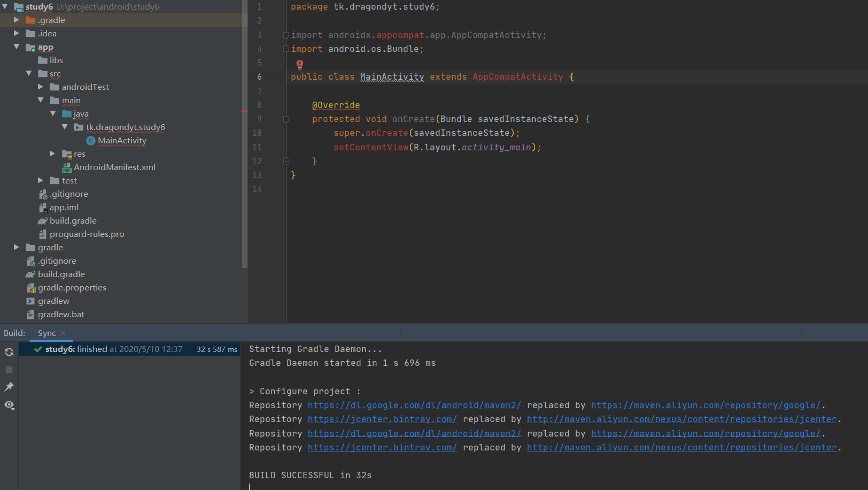Open second dl.google.com maven2 link
Screen dimensions: 868x490
(x=414, y=434)
